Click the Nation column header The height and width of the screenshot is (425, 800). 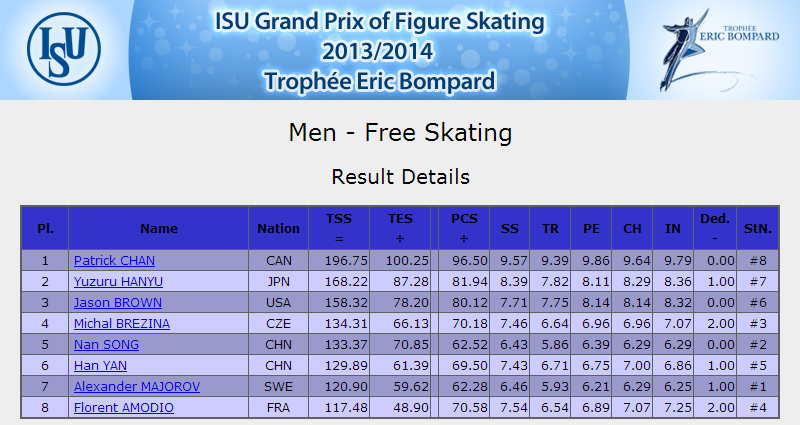[279, 229]
